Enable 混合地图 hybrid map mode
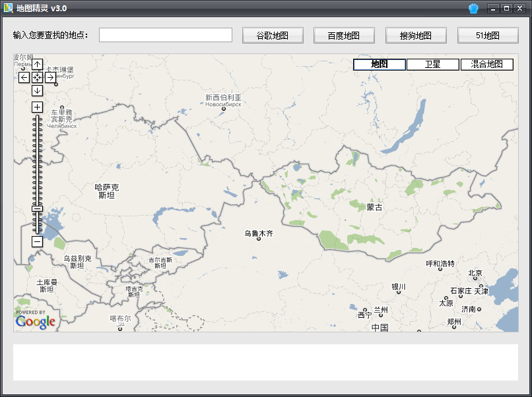Image resolution: width=532 pixels, height=397 pixels. [x=486, y=64]
